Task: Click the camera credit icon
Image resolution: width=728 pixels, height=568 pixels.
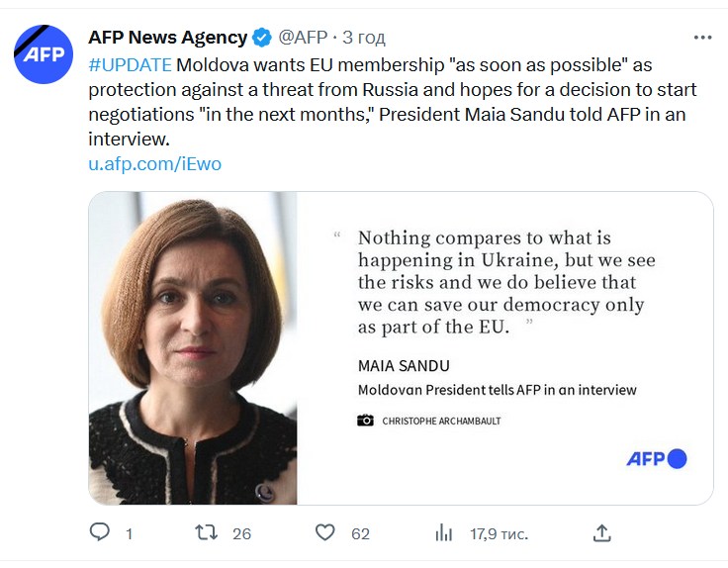Action: [365, 421]
